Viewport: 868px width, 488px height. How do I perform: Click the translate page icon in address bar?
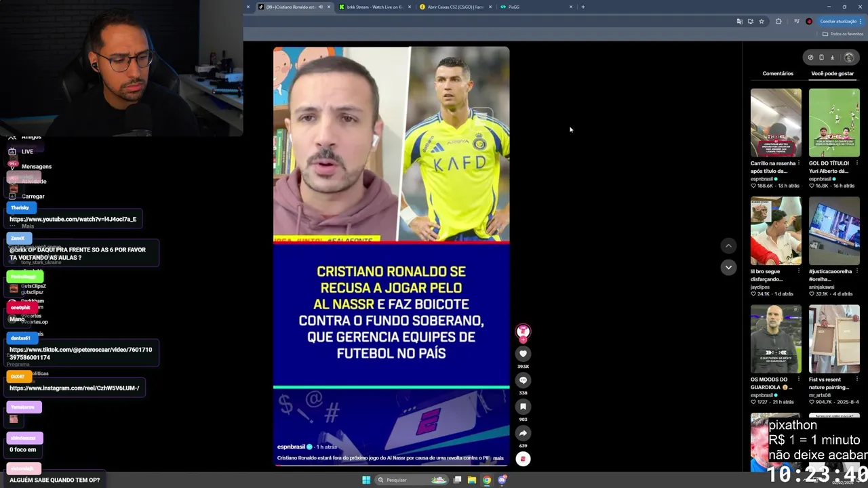[739, 22]
